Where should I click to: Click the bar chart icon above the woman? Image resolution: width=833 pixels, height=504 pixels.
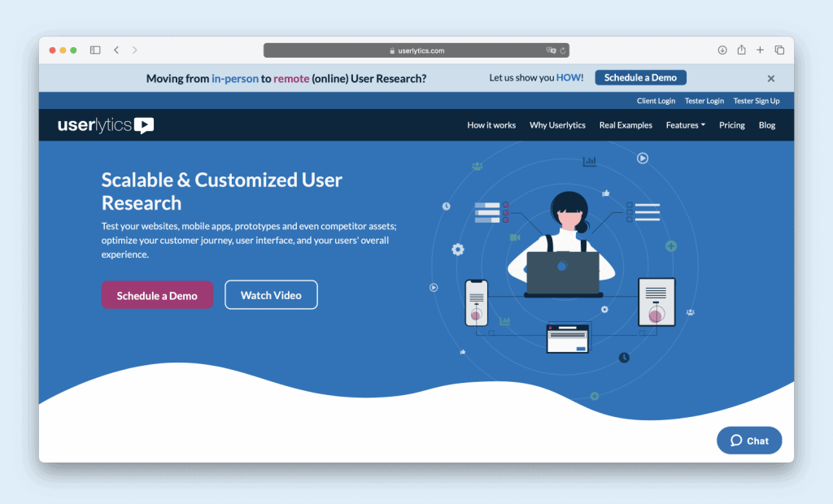[590, 161]
